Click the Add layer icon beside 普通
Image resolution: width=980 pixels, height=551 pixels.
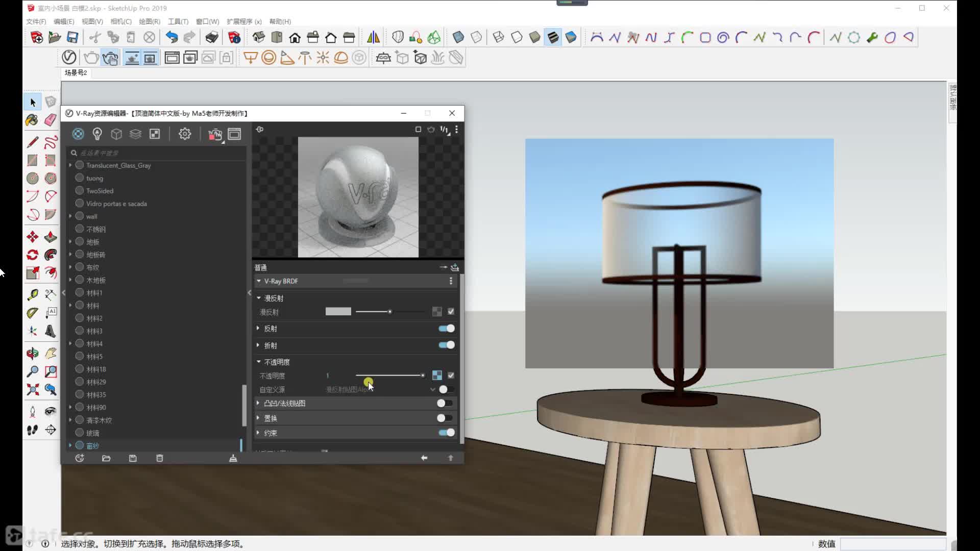point(455,267)
